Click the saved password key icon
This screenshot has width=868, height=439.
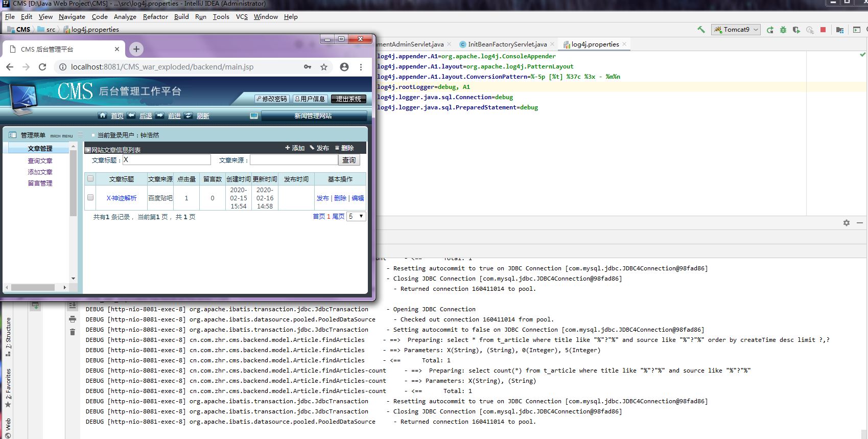click(x=307, y=67)
